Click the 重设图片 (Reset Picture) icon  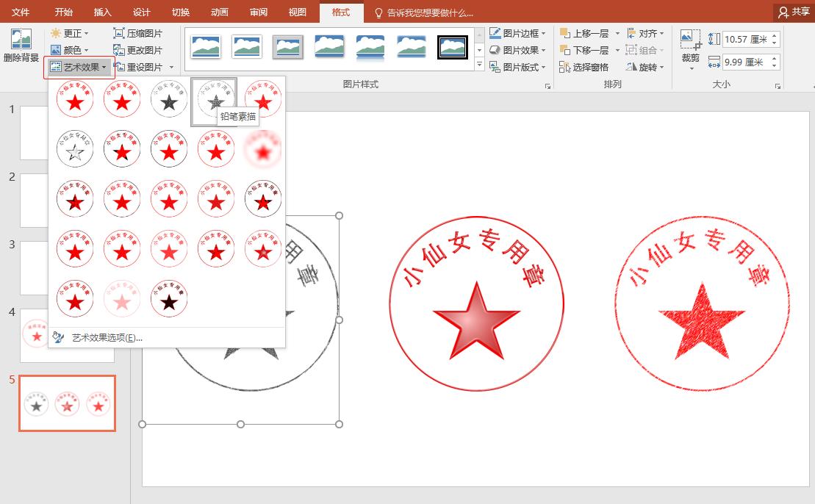(140, 66)
